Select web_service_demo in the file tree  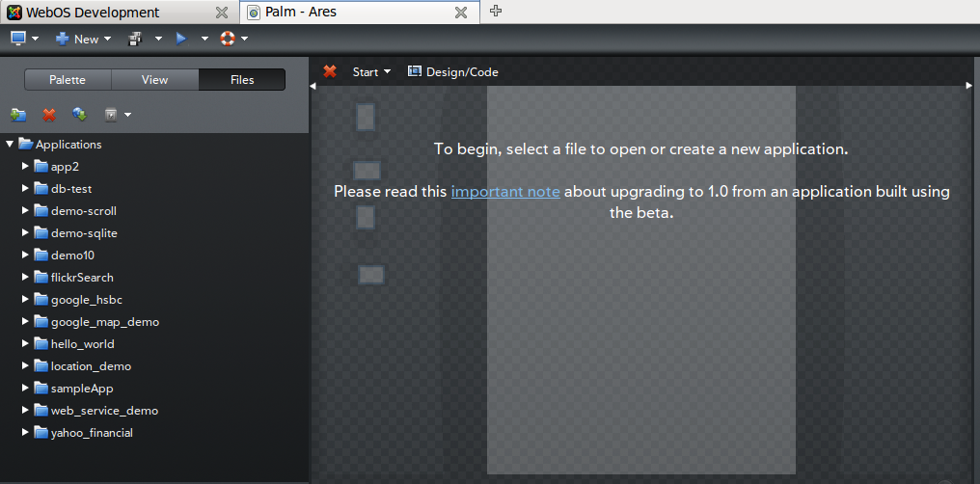point(104,411)
